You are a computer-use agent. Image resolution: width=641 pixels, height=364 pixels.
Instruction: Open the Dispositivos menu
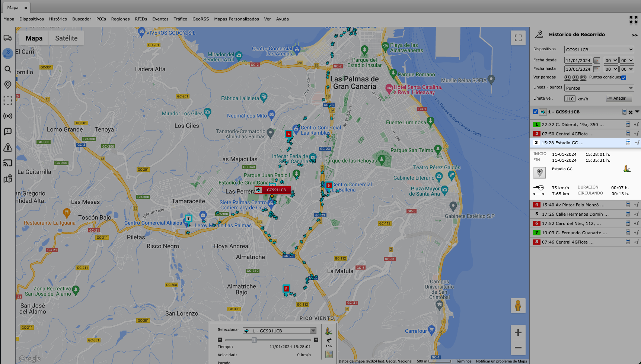tap(32, 19)
